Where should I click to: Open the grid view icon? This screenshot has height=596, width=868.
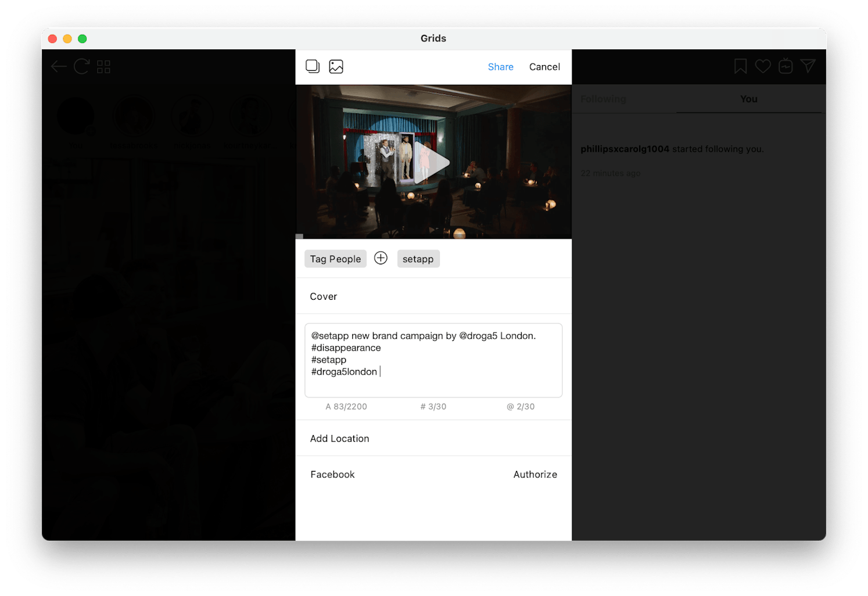tap(104, 67)
